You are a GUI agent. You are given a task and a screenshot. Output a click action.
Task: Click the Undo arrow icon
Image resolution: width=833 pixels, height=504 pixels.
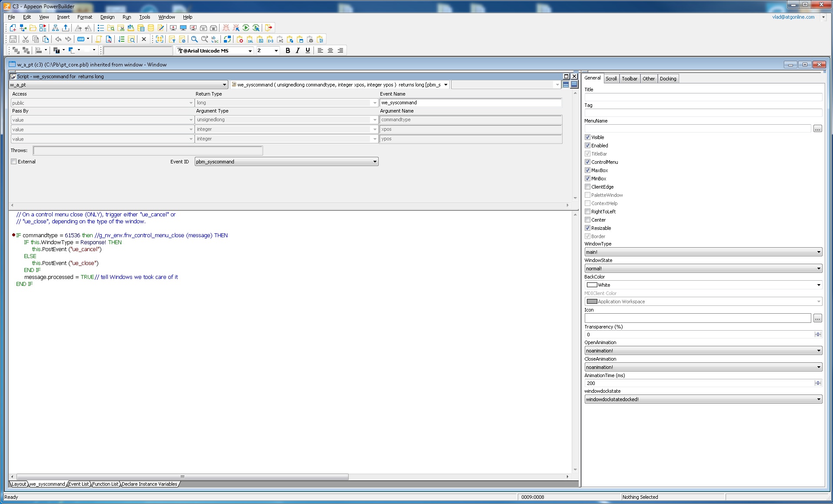[58, 39]
